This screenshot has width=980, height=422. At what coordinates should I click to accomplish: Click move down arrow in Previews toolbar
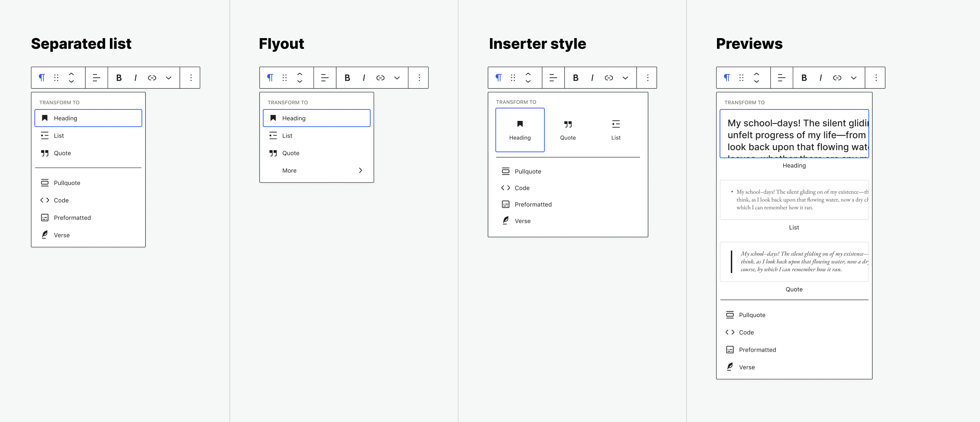tap(756, 81)
